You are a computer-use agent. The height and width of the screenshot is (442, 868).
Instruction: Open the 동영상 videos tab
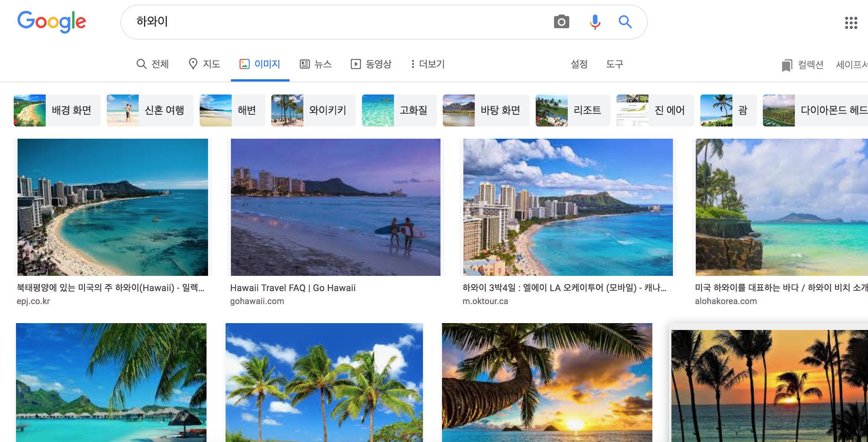371,64
